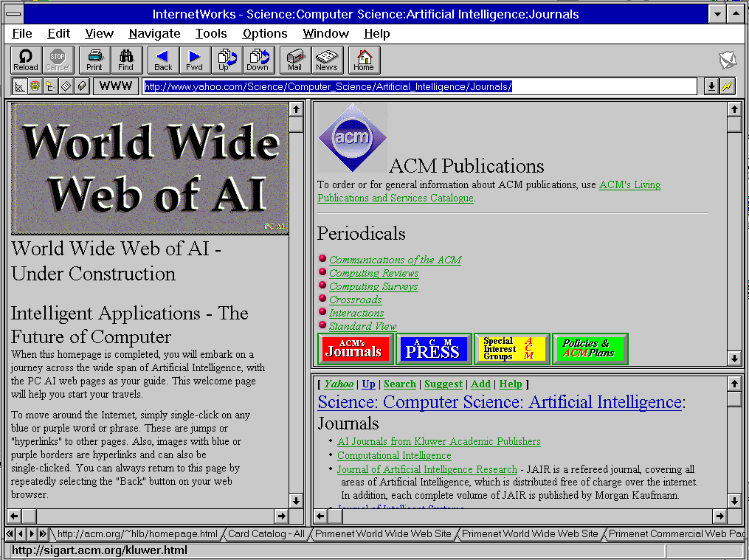The image size is (749, 560).
Task: Click the Reload toolbar button
Action: (x=26, y=60)
